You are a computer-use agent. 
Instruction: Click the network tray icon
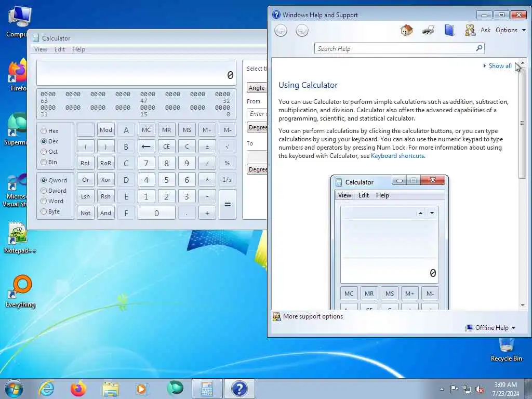[x=467, y=390]
